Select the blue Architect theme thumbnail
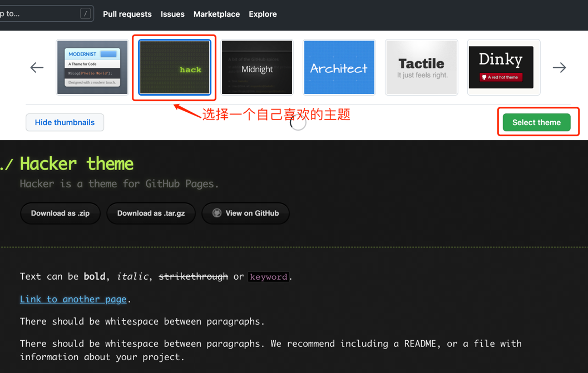This screenshot has width=588, height=373. [339, 67]
